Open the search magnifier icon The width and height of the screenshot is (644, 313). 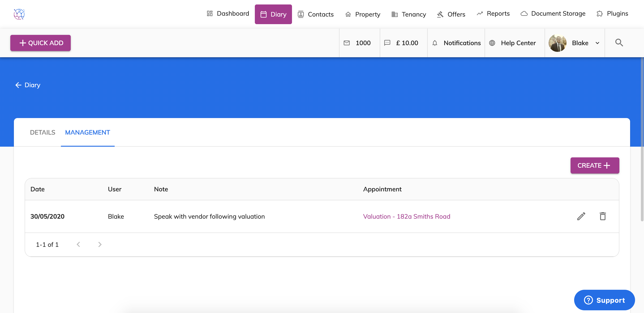coord(619,43)
